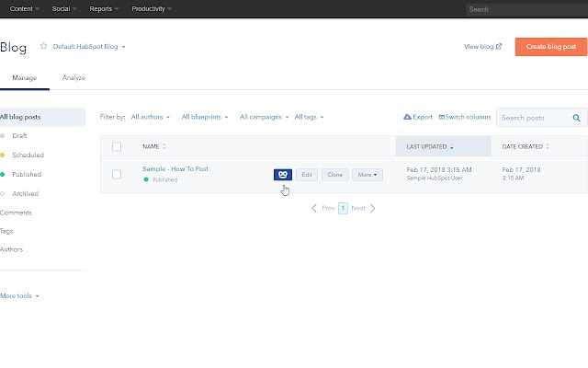
Task: Sort by Last Updated column arrow
Action: tap(451, 147)
